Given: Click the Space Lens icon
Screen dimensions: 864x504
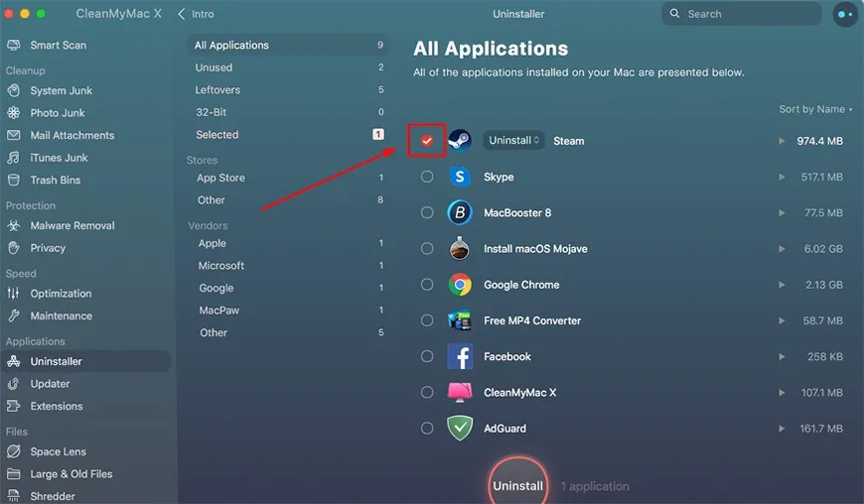Looking at the screenshot, I should [14, 451].
